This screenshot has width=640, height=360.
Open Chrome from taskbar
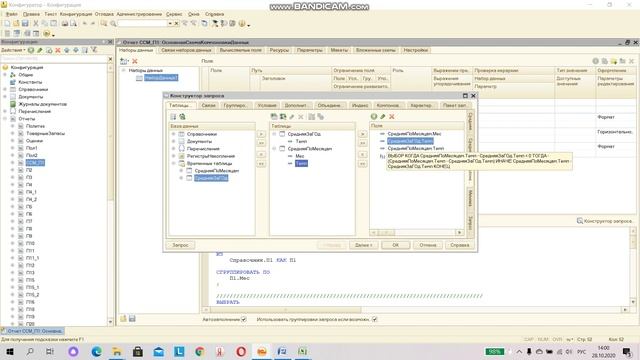coord(200,351)
